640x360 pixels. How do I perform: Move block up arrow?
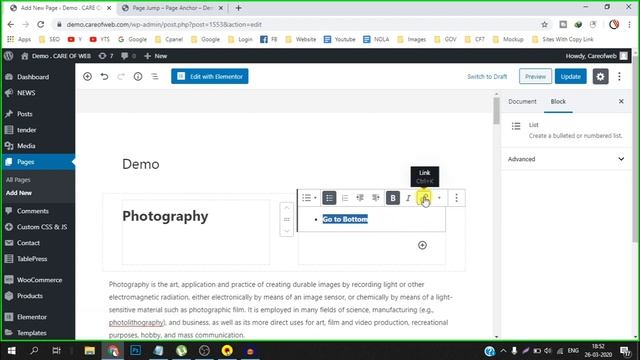[287, 208]
